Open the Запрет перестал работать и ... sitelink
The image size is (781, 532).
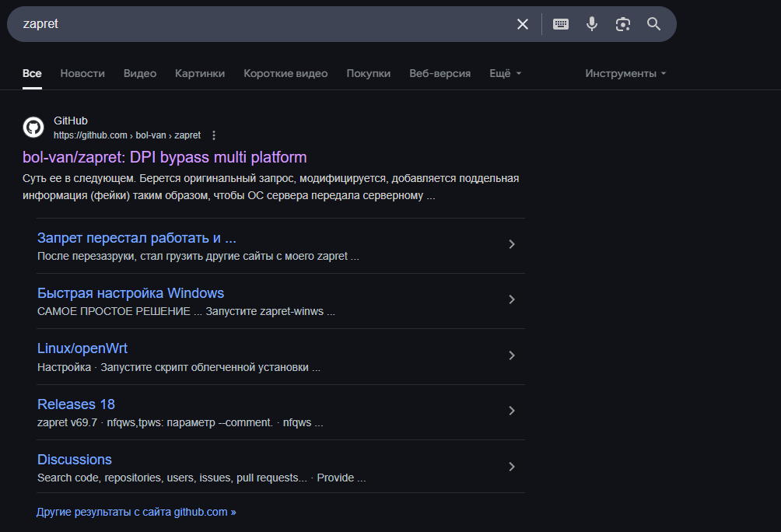(x=136, y=238)
